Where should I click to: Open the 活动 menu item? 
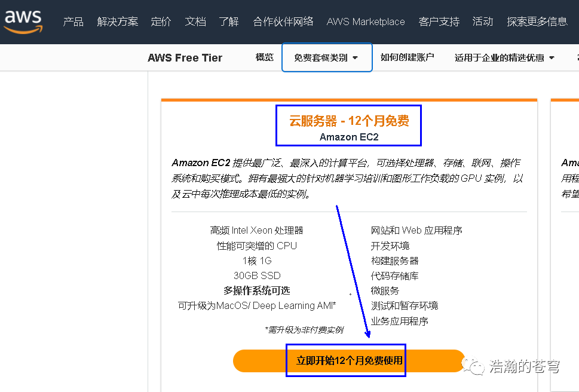[x=483, y=22]
